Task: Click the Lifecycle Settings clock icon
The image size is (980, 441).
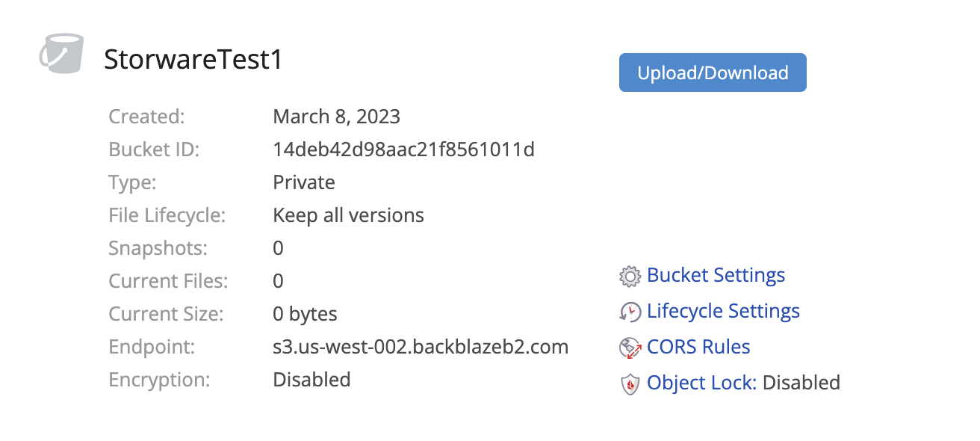Action: [630, 312]
